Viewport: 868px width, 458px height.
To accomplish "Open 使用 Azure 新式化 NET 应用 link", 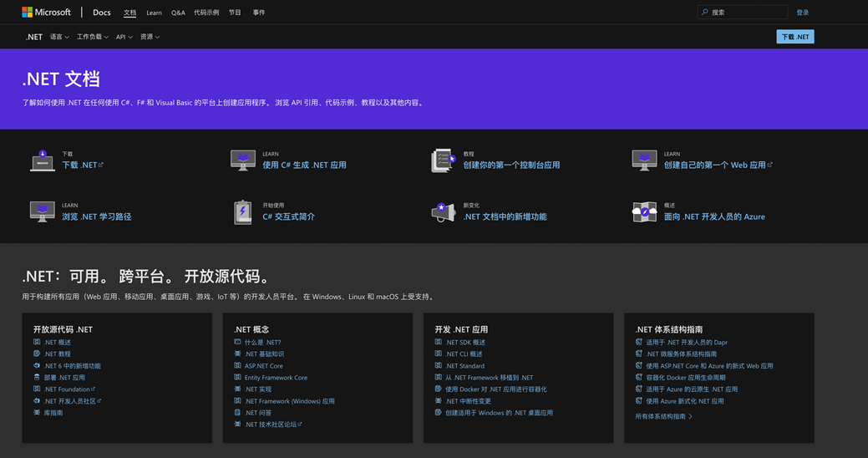I will tap(685, 401).
